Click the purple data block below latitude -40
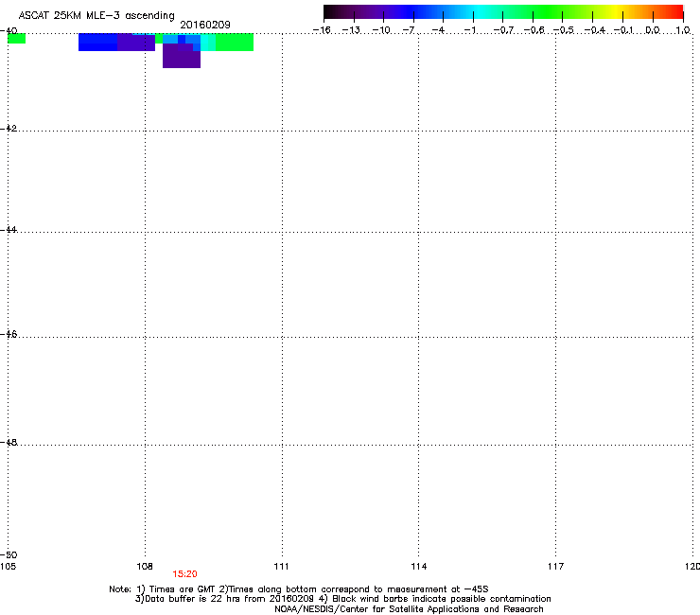 click(182, 56)
